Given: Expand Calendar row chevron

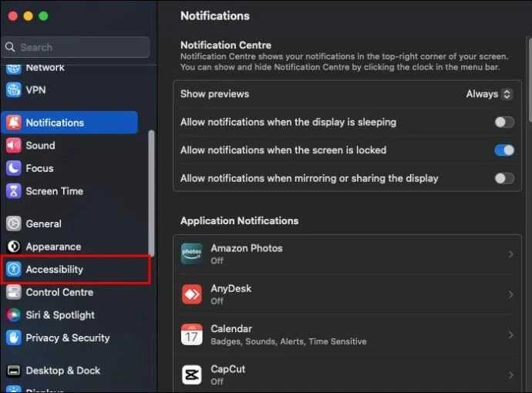Looking at the screenshot, I should pyautogui.click(x=510, y=334).
